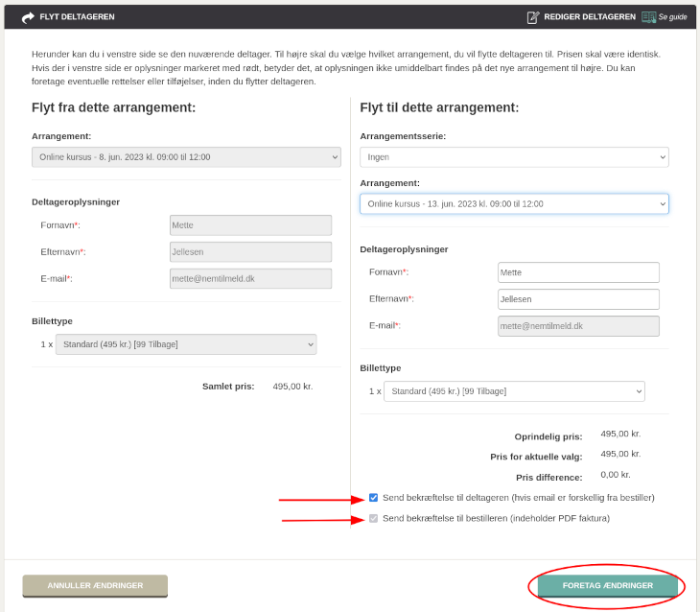Click the editable Fornavn field with Mette
This screenshot has width=700, height=612.
[x=578, y=272]
